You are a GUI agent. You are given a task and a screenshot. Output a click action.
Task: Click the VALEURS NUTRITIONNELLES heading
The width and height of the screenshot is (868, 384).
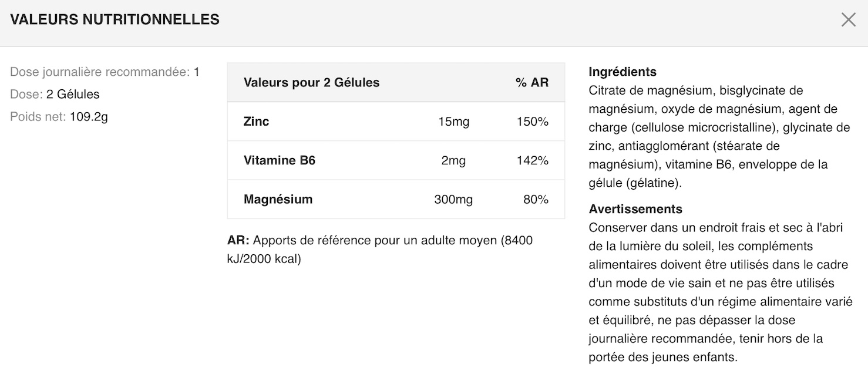click(115, 19)
